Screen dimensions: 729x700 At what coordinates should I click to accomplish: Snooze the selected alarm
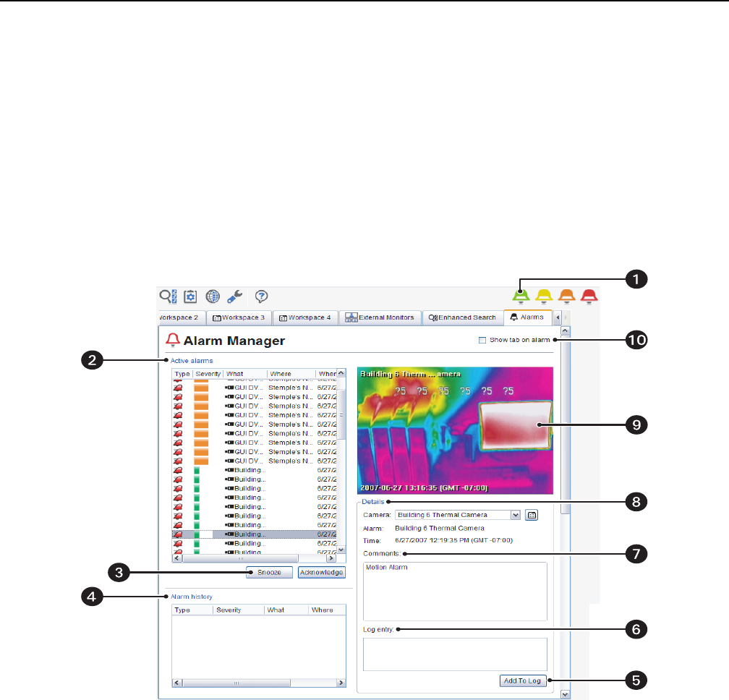[269, 572]
